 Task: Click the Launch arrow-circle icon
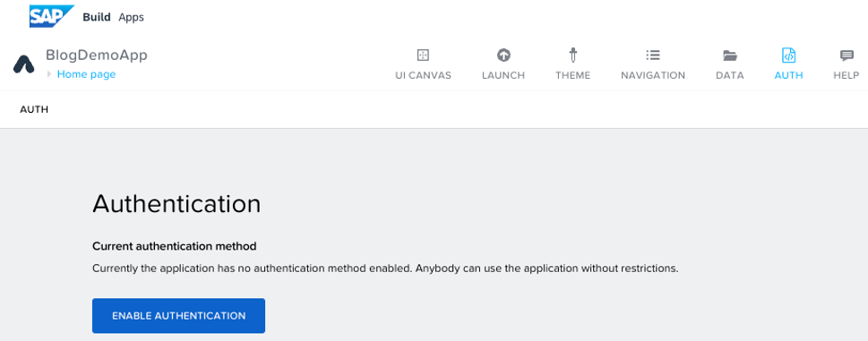pyautogui.click(x=503, y=55)
